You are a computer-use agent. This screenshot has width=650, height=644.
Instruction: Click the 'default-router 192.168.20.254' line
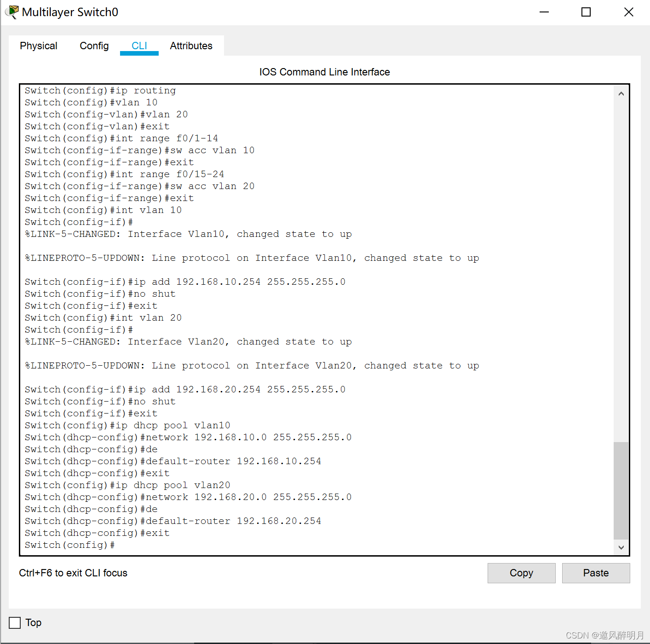pos(173,521)
